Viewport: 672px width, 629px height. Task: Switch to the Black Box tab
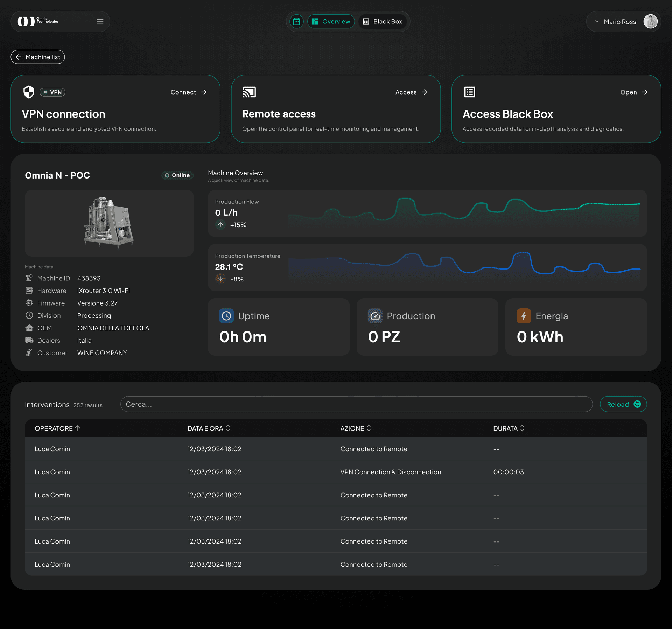(383, 21)
